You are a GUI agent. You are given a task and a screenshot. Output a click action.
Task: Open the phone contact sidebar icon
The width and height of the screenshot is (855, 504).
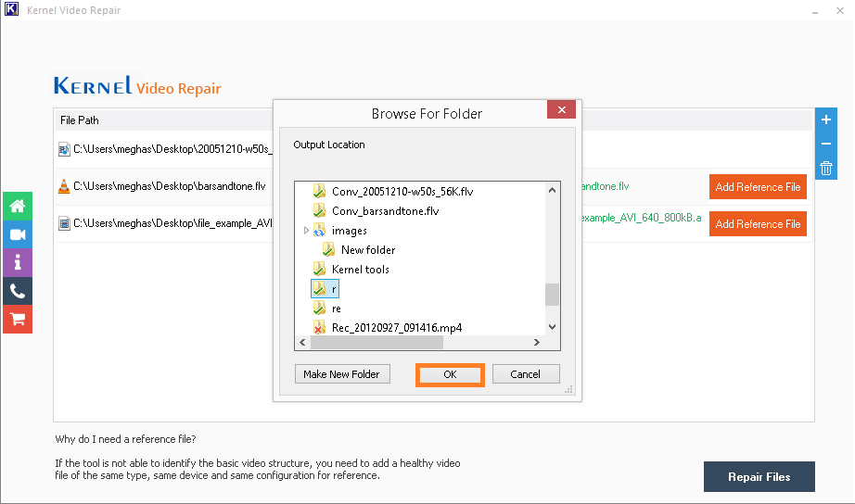pyautogui.click(x=18, y=291)
